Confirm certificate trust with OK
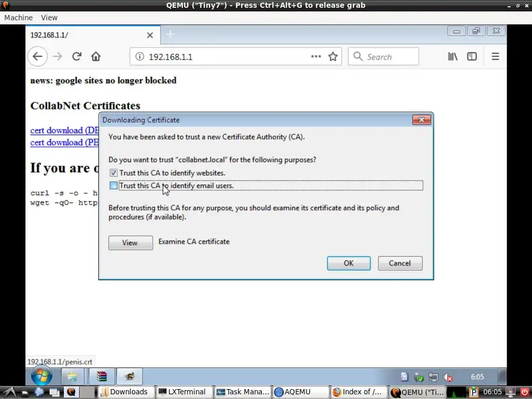532x399 pixels. (349, 263)
